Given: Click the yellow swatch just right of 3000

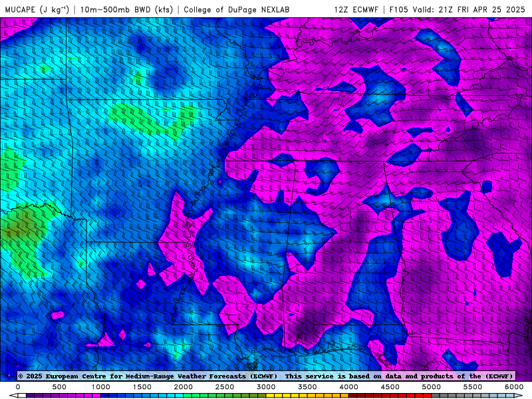Looking at the screenshot, I should pos(270,396).
